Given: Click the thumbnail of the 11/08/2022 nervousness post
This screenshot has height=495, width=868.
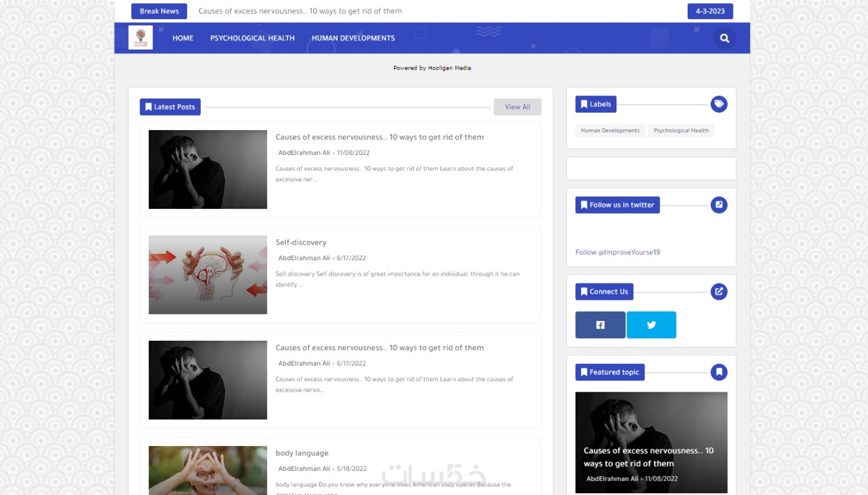Looking at the screenshot, I should [x=208, y=169].
